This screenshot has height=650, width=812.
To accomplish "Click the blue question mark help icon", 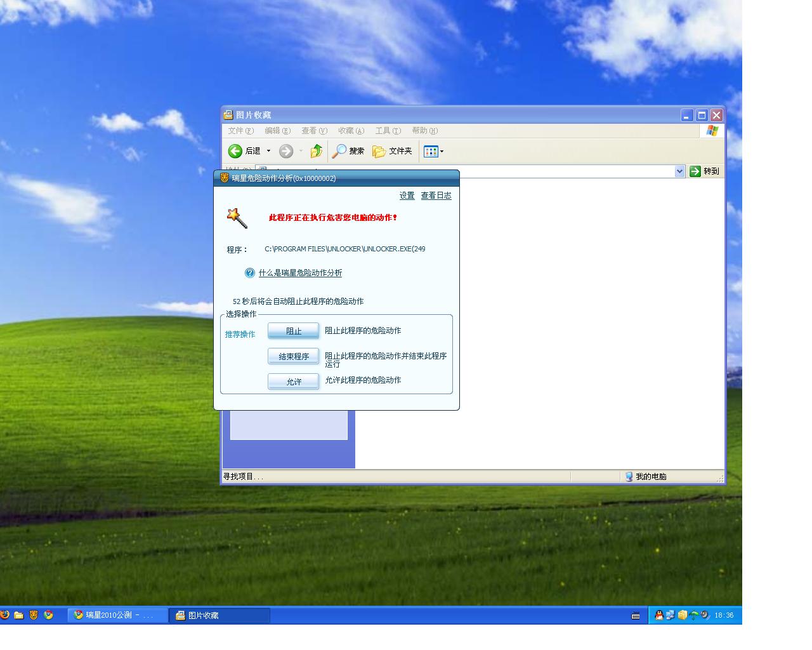I will [x=250, y=273].
